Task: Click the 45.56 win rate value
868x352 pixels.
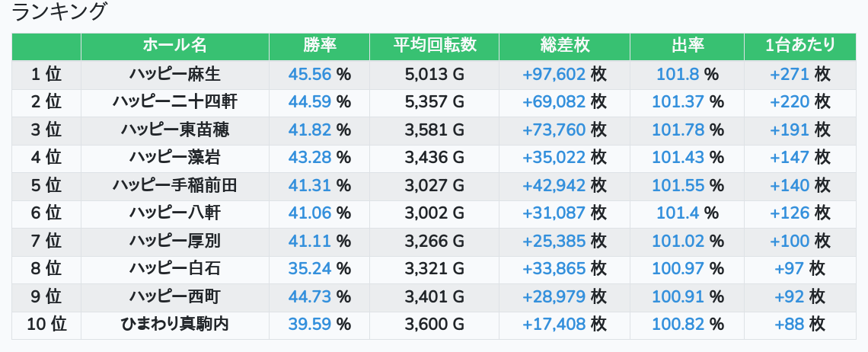Action: 309,74
